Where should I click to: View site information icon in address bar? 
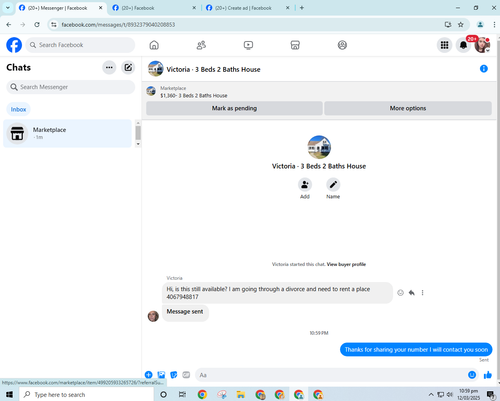point(54,24)
